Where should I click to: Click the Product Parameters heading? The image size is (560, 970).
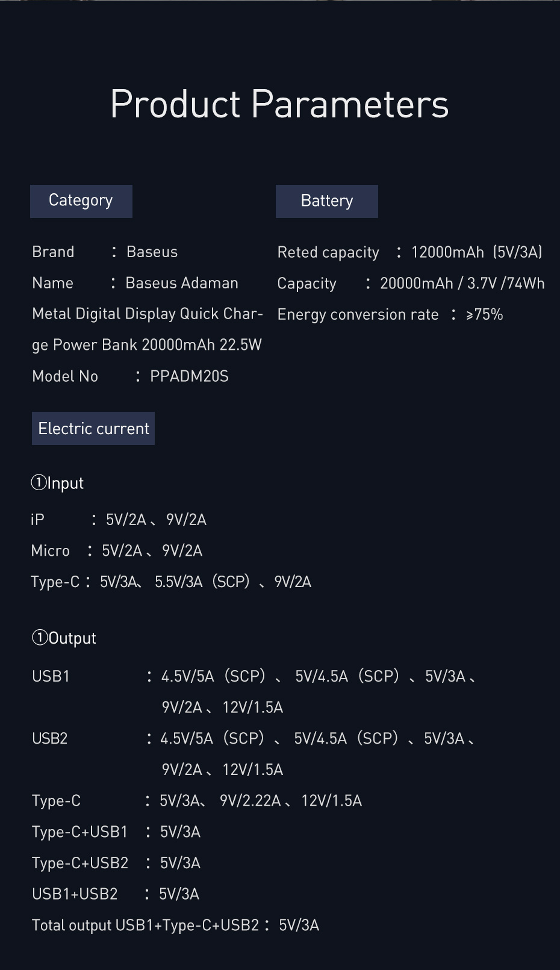point(279,104)
